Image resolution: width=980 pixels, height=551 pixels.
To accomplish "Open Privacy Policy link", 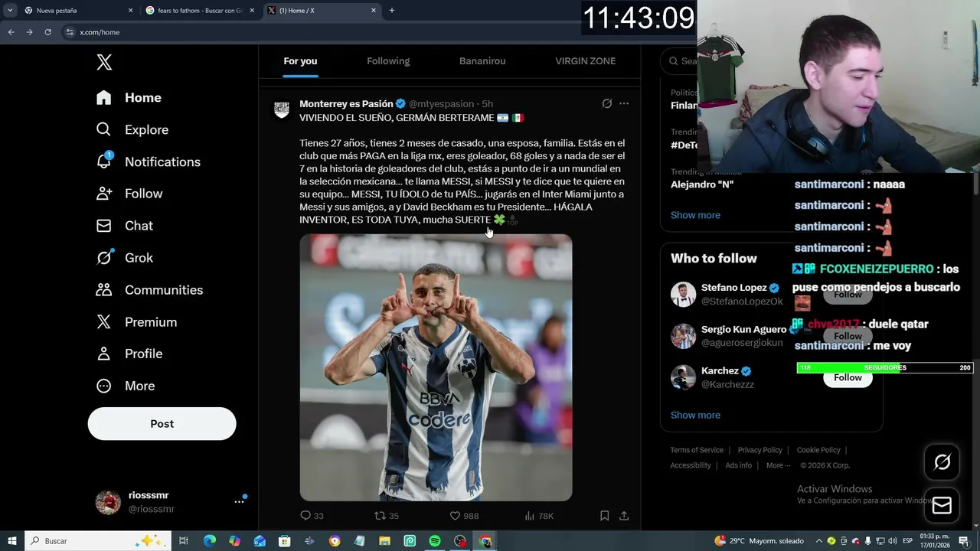I will click(x=759, y=450).
